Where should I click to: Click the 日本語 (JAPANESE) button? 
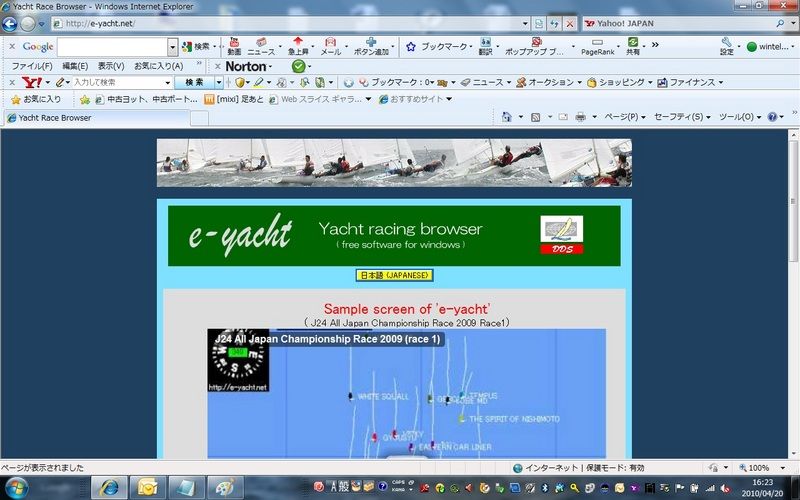pyautogui.click(x=394, y=276)
